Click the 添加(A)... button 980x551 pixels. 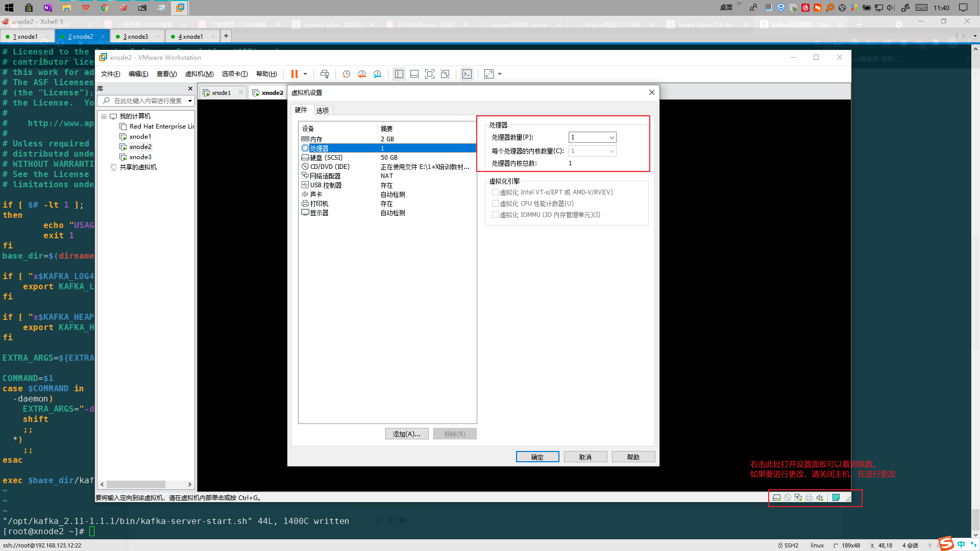pyautogui.click(x=406, y=434)
